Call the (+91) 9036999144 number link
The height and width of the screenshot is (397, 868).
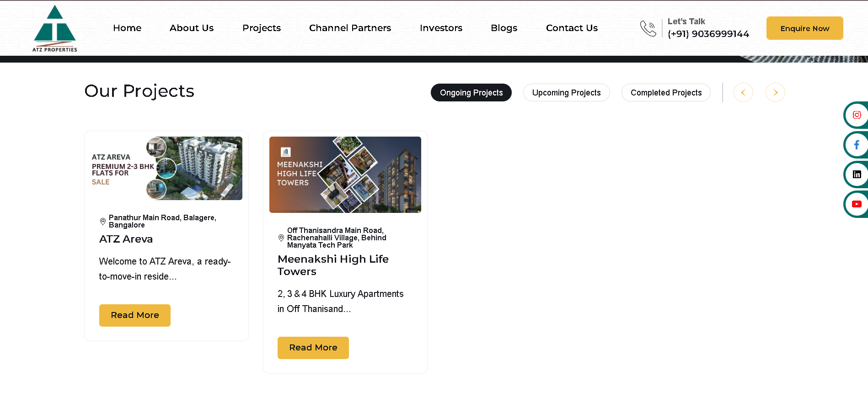pos(708,34)
